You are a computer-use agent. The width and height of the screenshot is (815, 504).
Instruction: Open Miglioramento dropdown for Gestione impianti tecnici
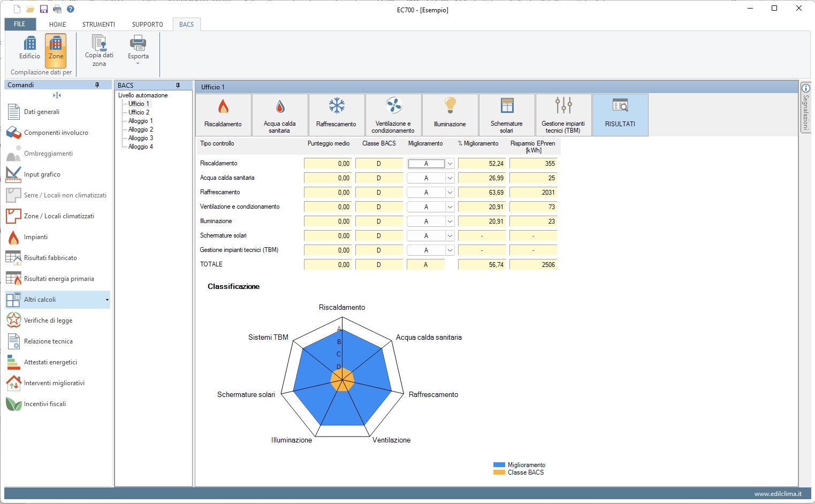click(x=450, y=250)
